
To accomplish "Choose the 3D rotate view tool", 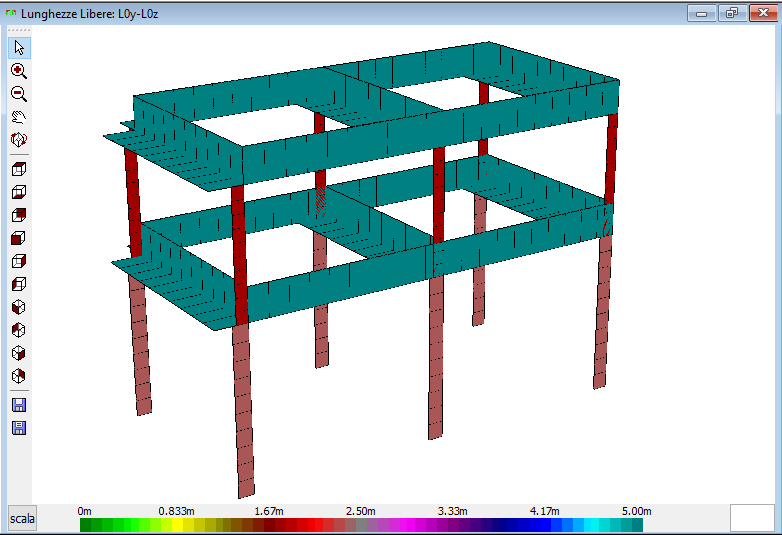I will click(19, 140).
